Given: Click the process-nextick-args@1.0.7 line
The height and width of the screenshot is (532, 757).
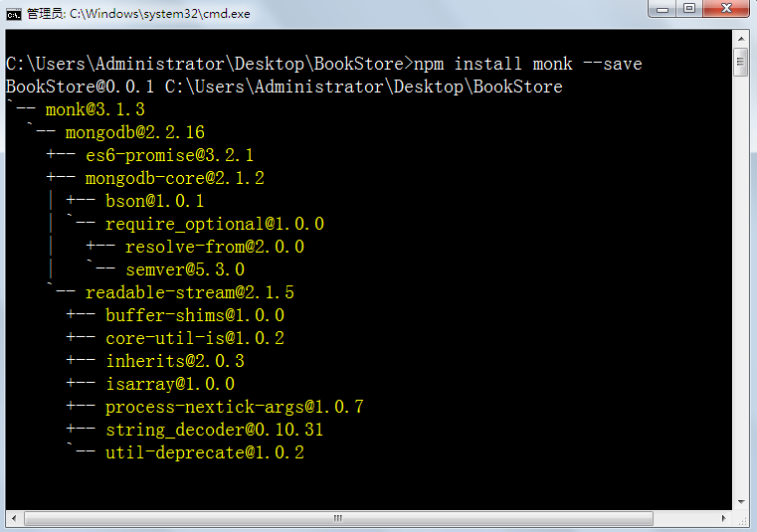Looking at the screenshot, I should coord(235,407).
